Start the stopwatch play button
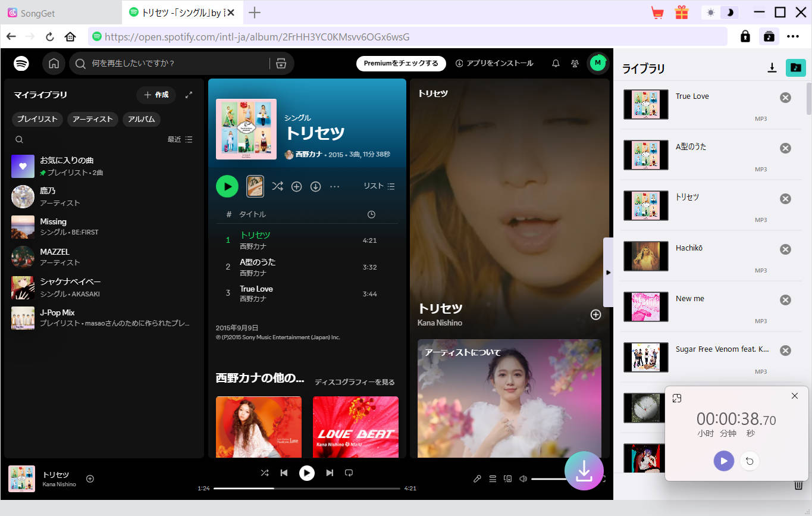The height and width of the screenshot is (516, 812). (x=724, y=461)
